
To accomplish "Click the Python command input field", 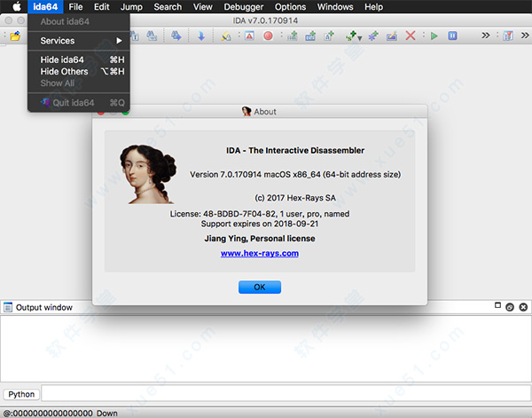I will [286, 394].
